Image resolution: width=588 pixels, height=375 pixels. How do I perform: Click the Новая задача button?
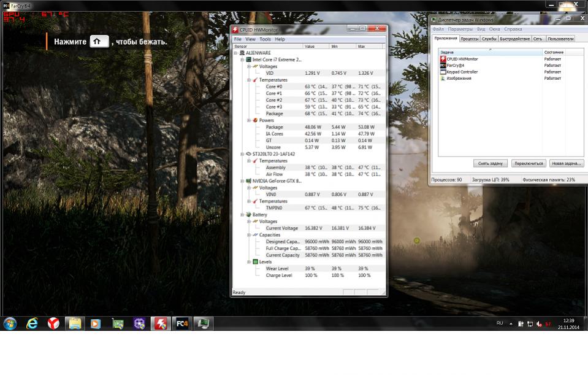tap(567, 163)
